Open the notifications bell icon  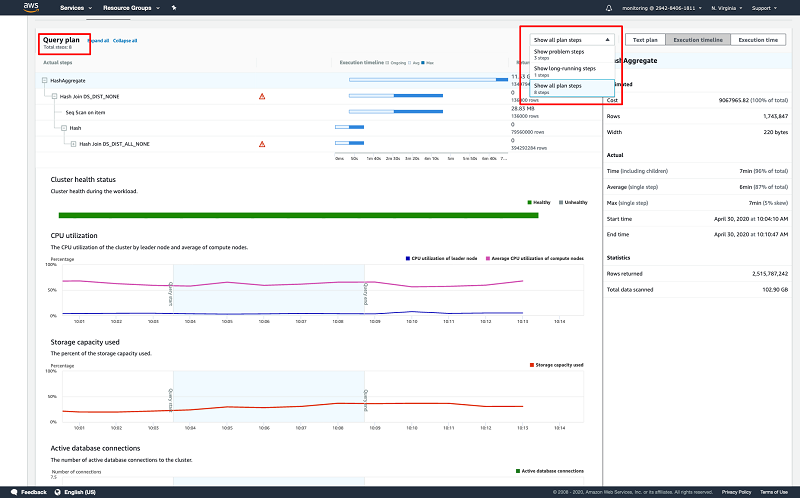(610, 7)
